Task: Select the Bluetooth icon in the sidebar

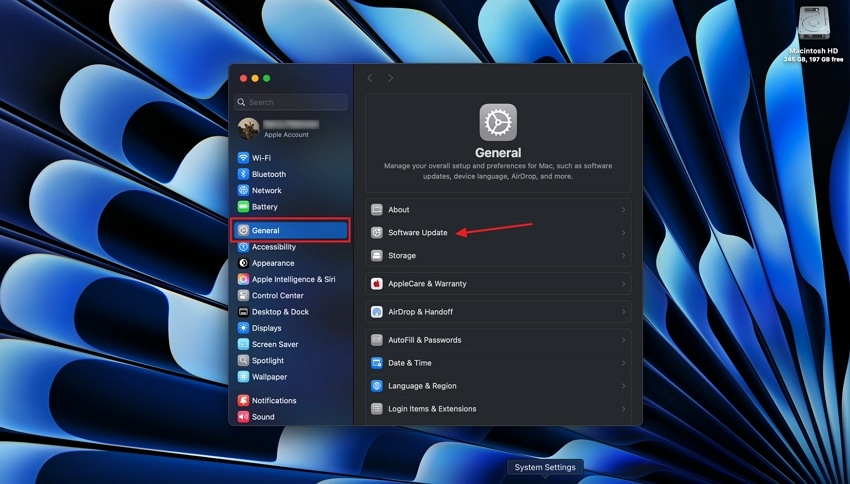Action: click(x=243, y=174)
